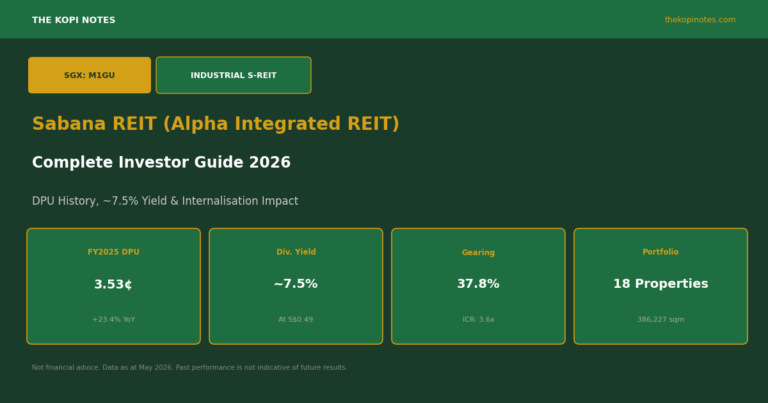The height and width of the screenshot is (403, 768).
Task: Click the 18 Properties value
Action: pyautogui.click(x=661, y=284)
